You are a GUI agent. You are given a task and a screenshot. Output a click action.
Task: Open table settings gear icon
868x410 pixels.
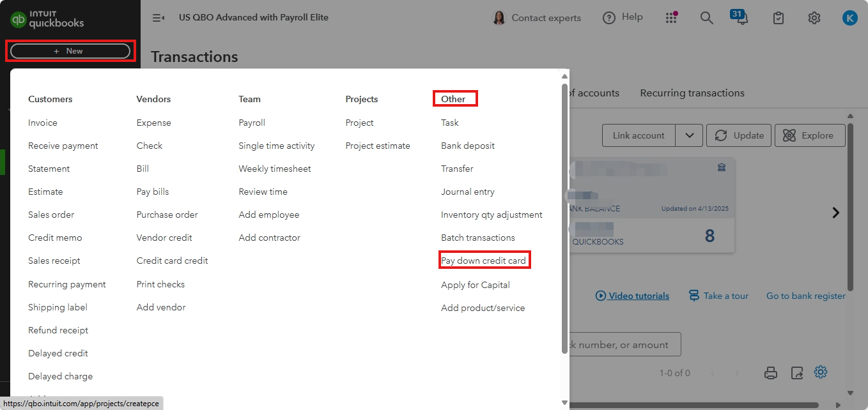pyautogui.click(x=821, y=372)
